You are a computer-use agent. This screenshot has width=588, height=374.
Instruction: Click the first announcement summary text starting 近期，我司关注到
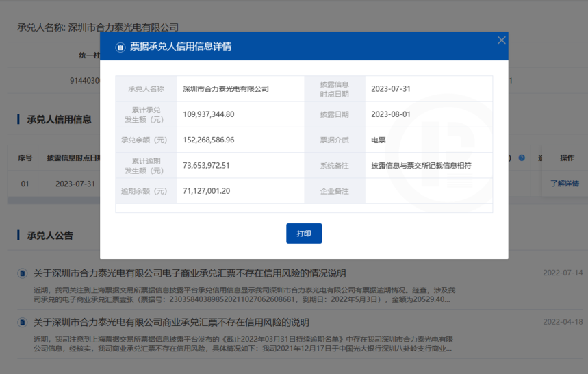pyautogui.click(x=244, y=295)
